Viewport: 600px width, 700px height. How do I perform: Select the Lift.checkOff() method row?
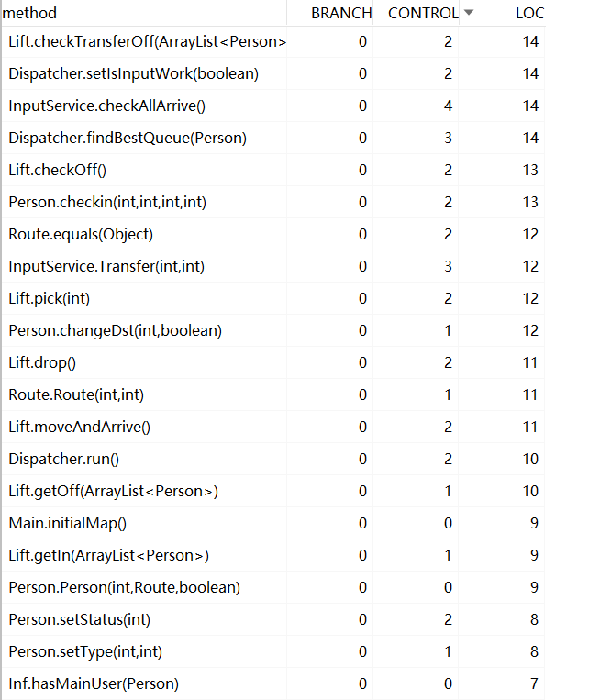tap(273, 170)
